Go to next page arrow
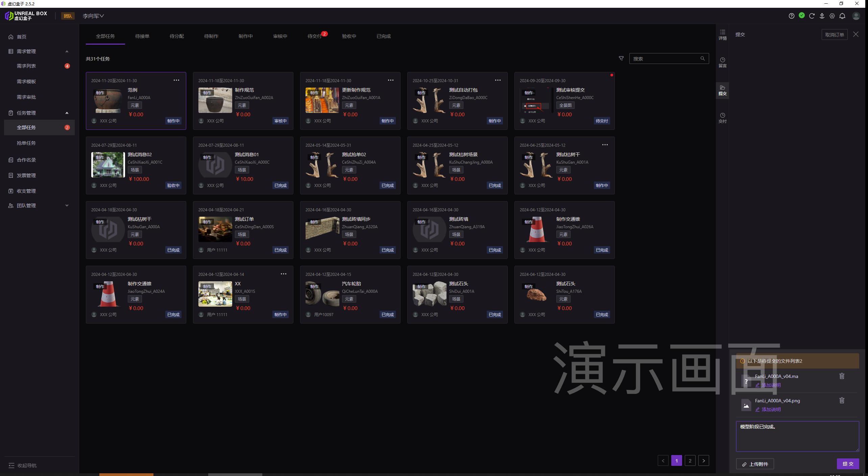Screen dimensions: 868x476 click(x=704, y=460)
